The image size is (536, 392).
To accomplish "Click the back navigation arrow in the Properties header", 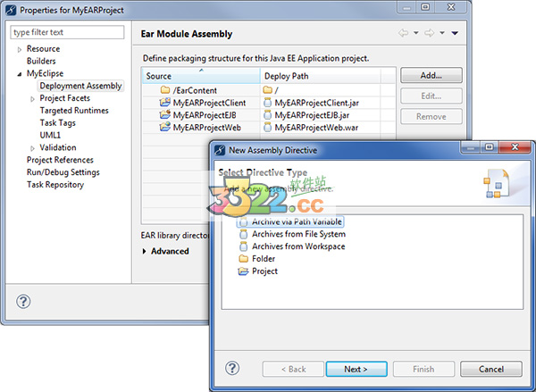I will tap(405, 34).
